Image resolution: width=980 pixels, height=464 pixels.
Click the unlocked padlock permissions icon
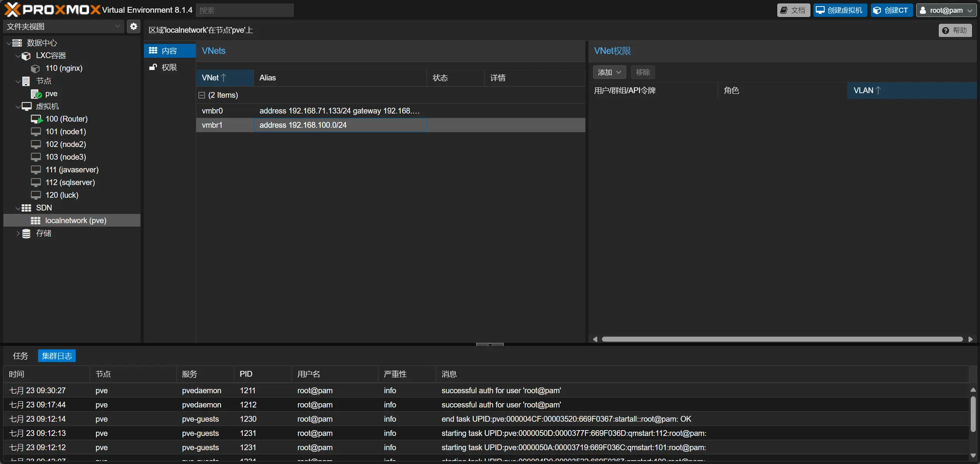[x=153, y=67]
